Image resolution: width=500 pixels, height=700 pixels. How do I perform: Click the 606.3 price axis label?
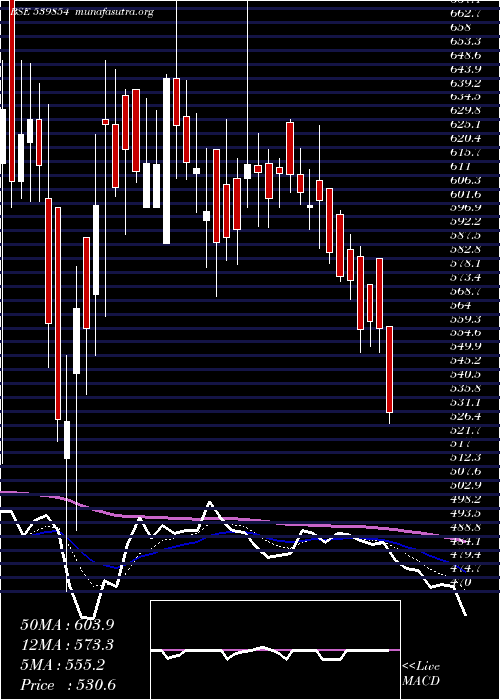pyautogui.click(x=466, y=180)
